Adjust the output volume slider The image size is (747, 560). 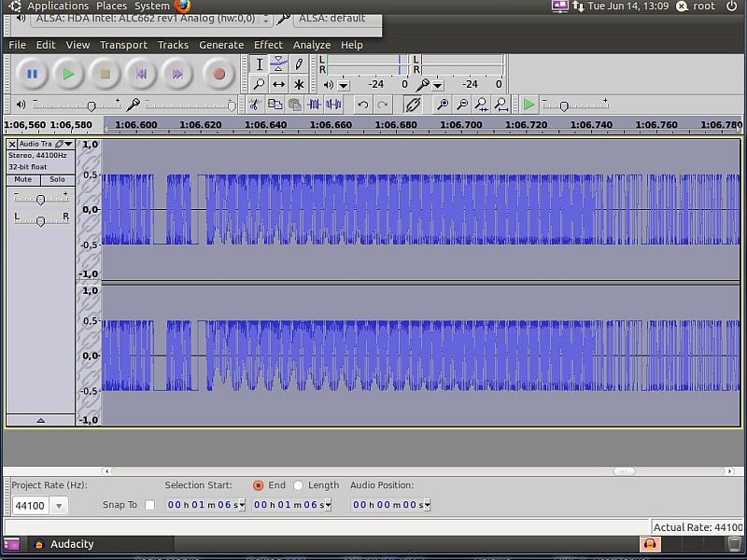point(92,105)
